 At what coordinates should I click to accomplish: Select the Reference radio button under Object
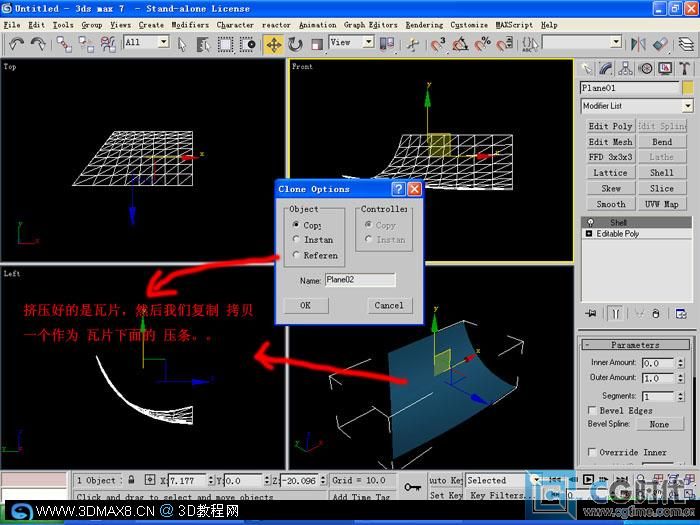[296, 254]
